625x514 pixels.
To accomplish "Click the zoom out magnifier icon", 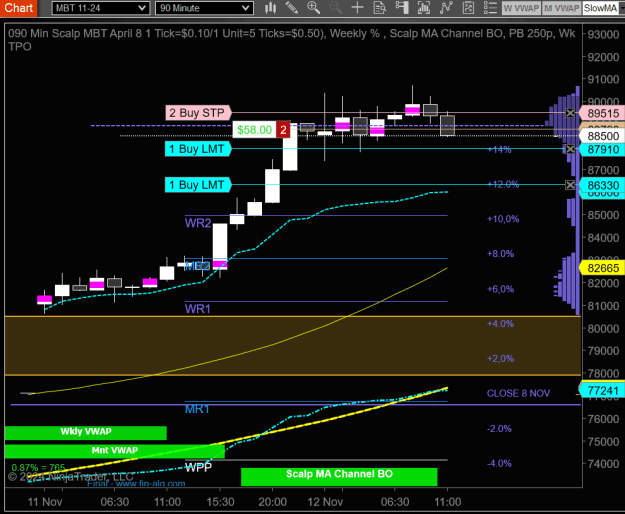I will (335, 8).
